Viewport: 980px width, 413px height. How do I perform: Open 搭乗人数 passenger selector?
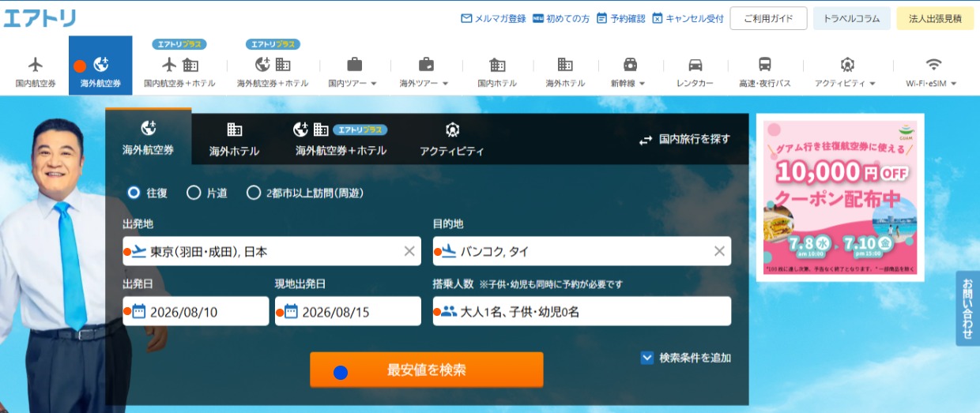582,311
